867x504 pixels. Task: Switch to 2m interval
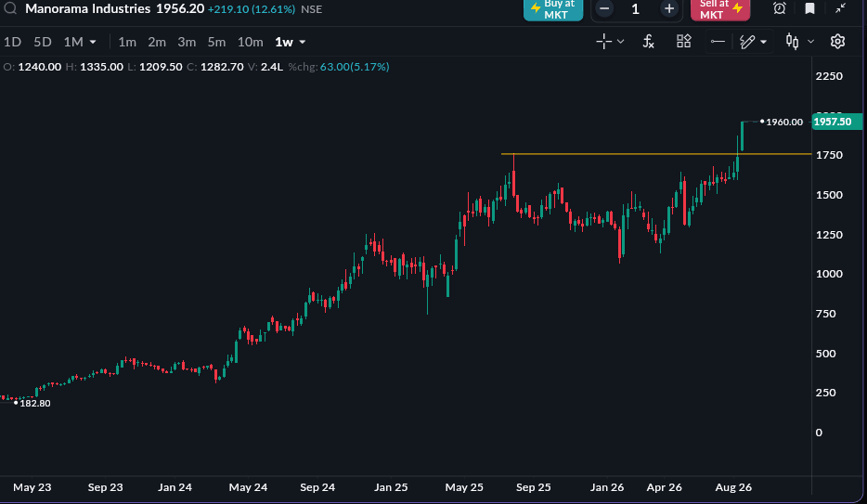pyautogui.click(x=157, y=42)
